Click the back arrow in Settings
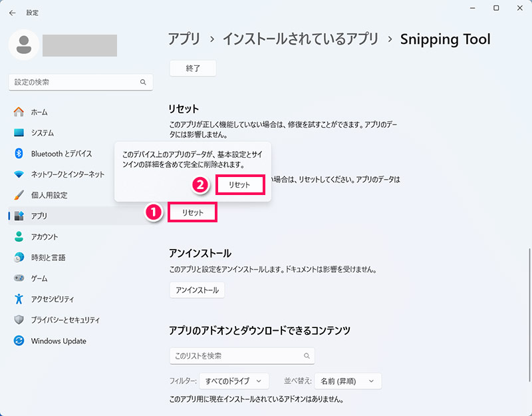The image size is (532, 416). pos(13,13)
